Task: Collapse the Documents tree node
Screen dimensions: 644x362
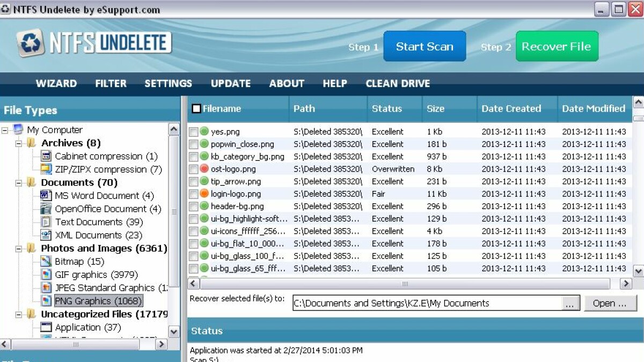Action: tap(19, 183)
